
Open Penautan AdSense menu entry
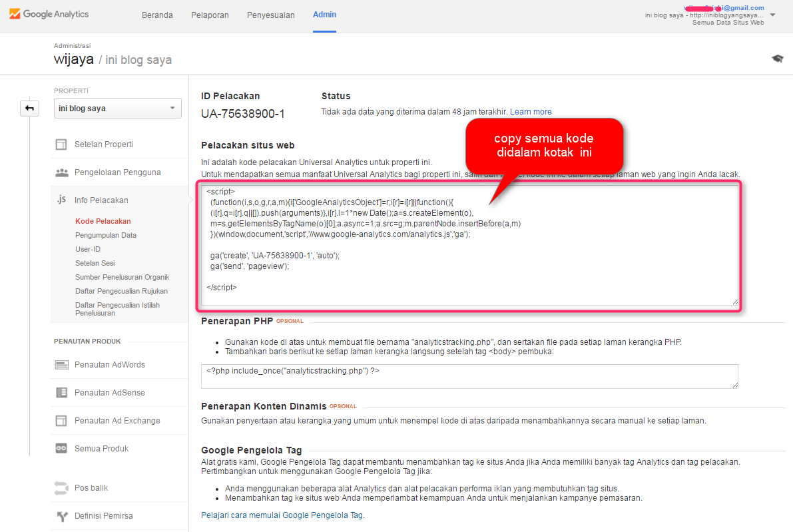[x=110, y=392]
